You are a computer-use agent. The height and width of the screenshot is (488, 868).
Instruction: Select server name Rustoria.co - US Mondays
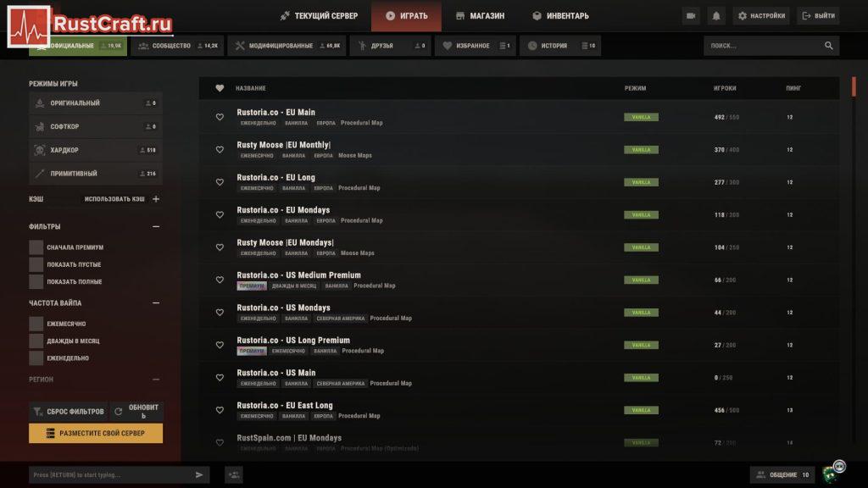coord(283,308)
